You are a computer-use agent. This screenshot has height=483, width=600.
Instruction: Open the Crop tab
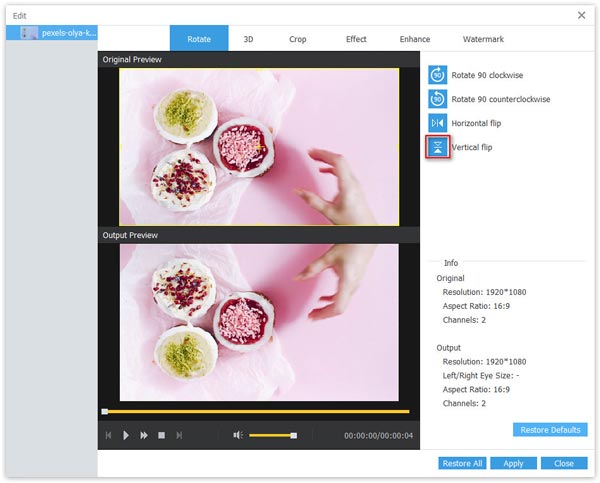298,39
